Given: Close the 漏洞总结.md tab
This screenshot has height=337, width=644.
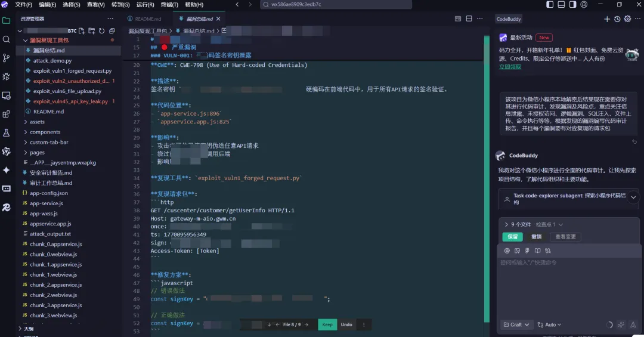Looking at the screenshot, I should pyautogui.click(x=218, y=19).
